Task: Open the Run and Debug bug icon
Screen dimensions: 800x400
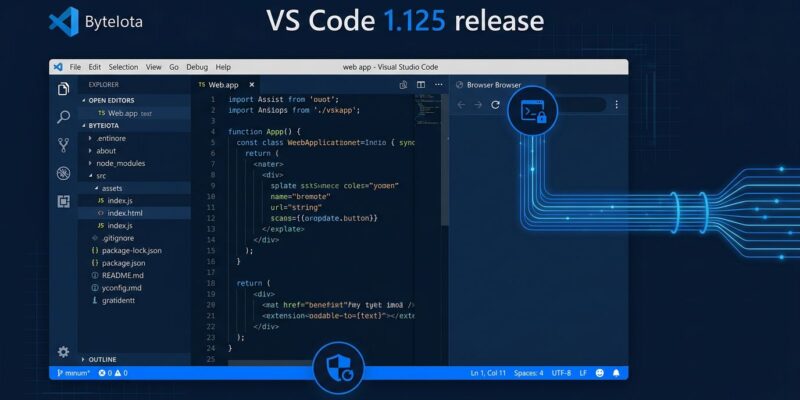Action: pos(63,173)
